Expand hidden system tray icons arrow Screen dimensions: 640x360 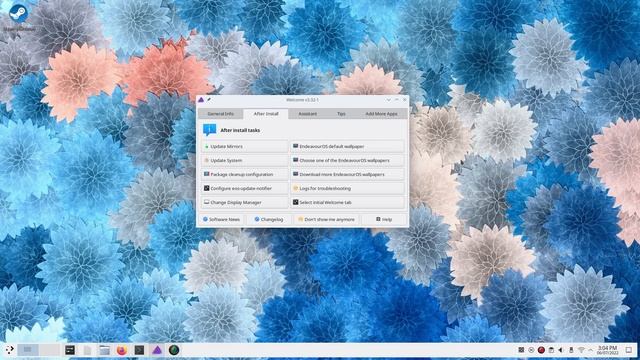point(590,350)
